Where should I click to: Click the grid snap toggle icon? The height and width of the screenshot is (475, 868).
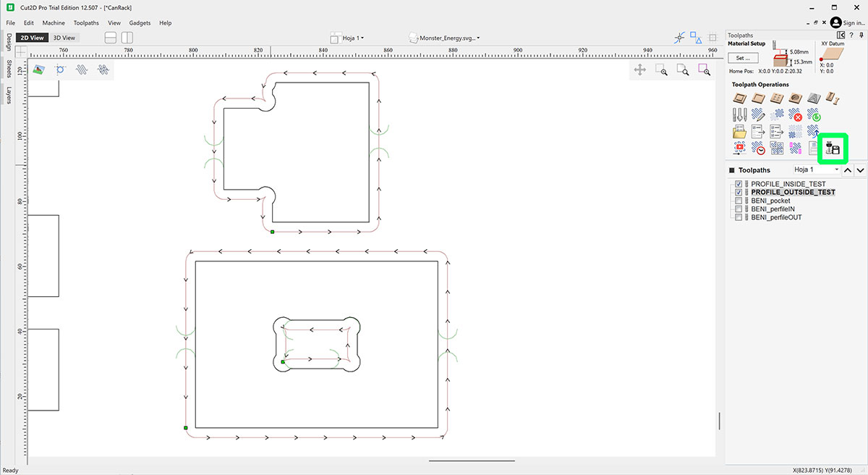(x=712, y=38)
